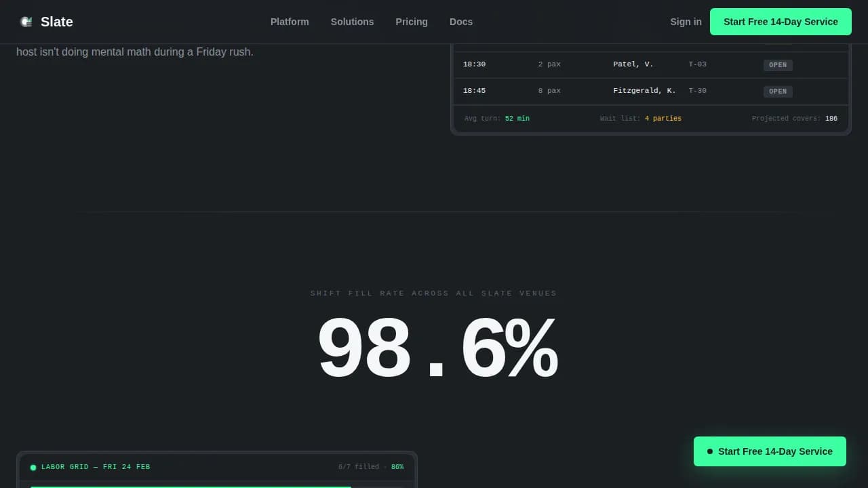Click floating Start Free 14-Day Service button

click(770, 451)
